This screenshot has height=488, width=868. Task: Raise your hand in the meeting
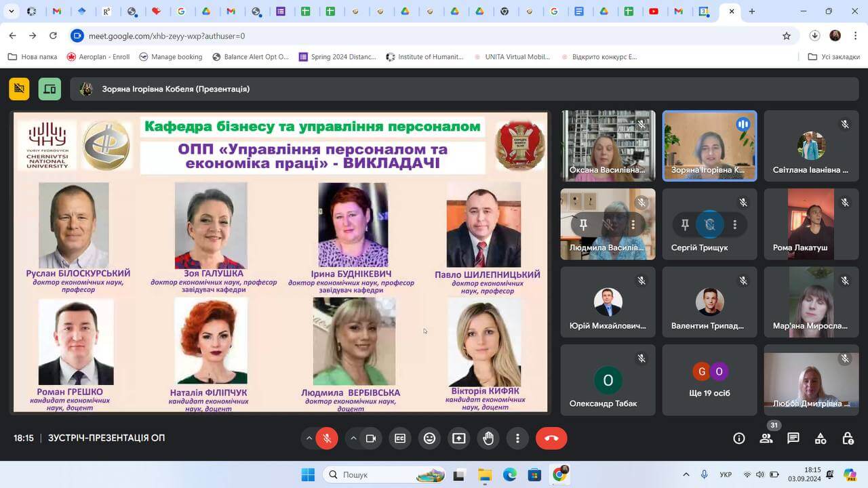(488, 439)
